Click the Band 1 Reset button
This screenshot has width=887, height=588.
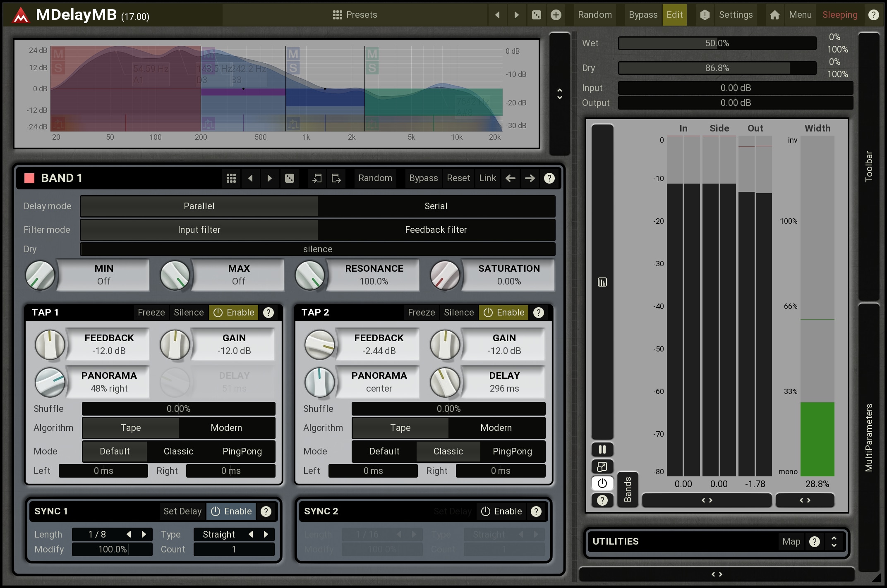[x=458, y=178]
